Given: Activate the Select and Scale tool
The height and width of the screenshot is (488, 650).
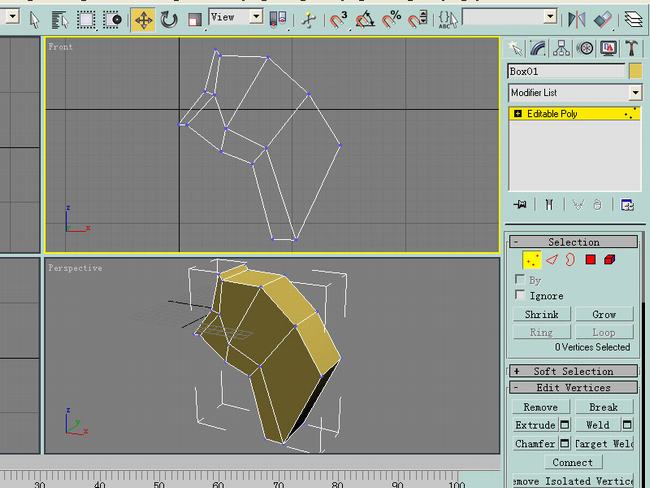Looking at the screenshot, I should pyautogui.click(x=194, y=19).
